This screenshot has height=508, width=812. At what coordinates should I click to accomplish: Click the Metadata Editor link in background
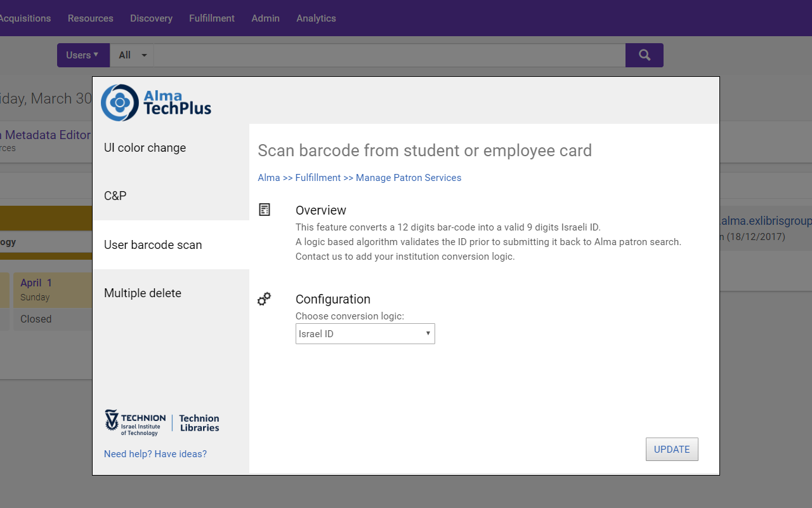tap(46, 135)
